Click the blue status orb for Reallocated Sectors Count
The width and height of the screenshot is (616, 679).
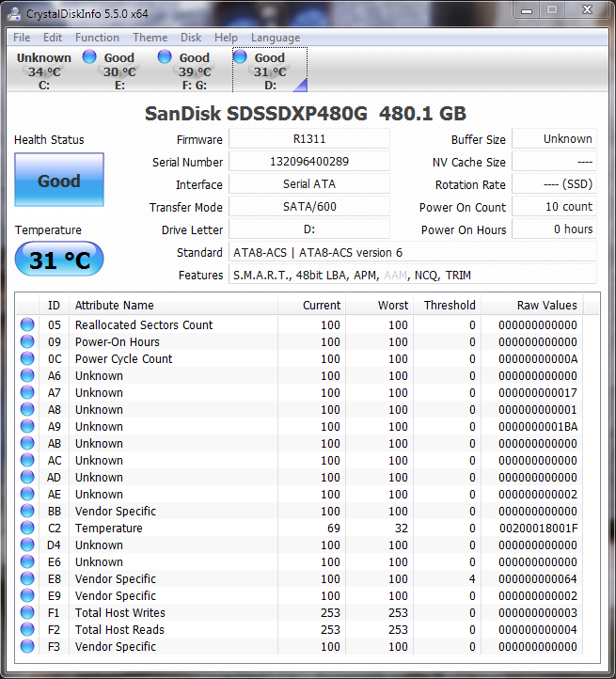point(27,325)
